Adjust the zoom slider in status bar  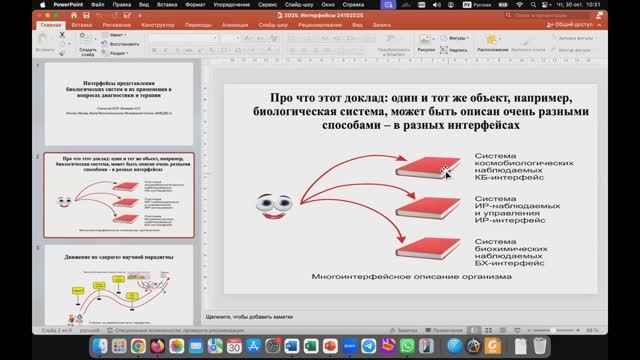pos(553,330)
